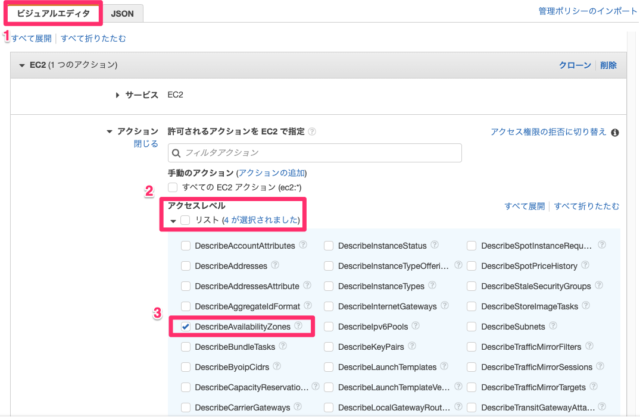
Task: Click help icon next to DescribeKeyPairs
Action: (412, 346)
